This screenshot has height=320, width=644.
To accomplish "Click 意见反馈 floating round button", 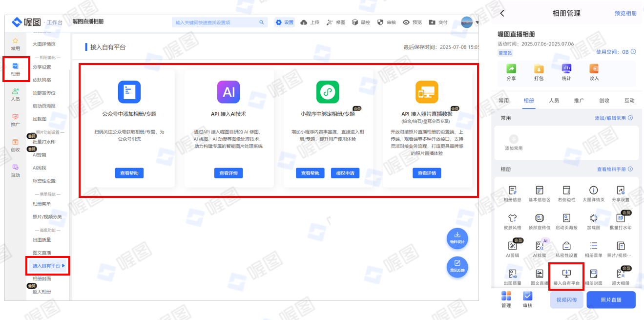I will click(x=457, y=267).
